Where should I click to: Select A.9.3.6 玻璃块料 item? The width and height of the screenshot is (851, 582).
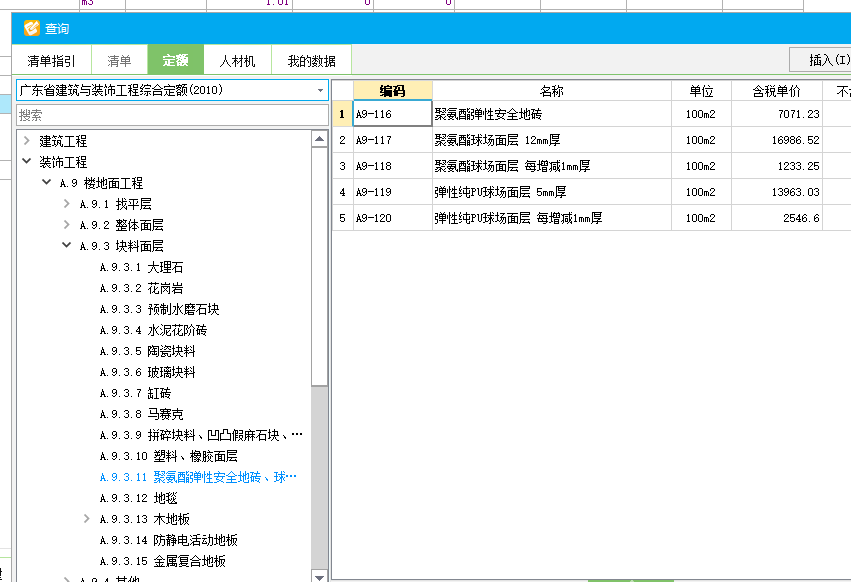(148, 372)
